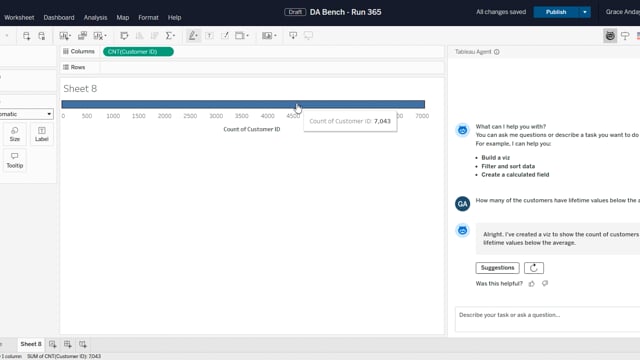Image resolution: width=640 pixels, height=360 pixels.
Task: Open the Publish button dropdown arrow
Action: (585, 12)
